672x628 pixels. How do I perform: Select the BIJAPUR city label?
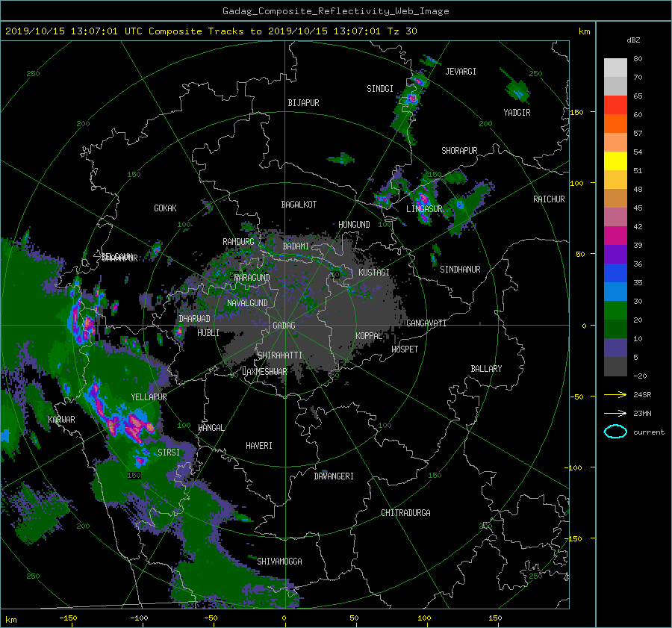click(303, 103)
